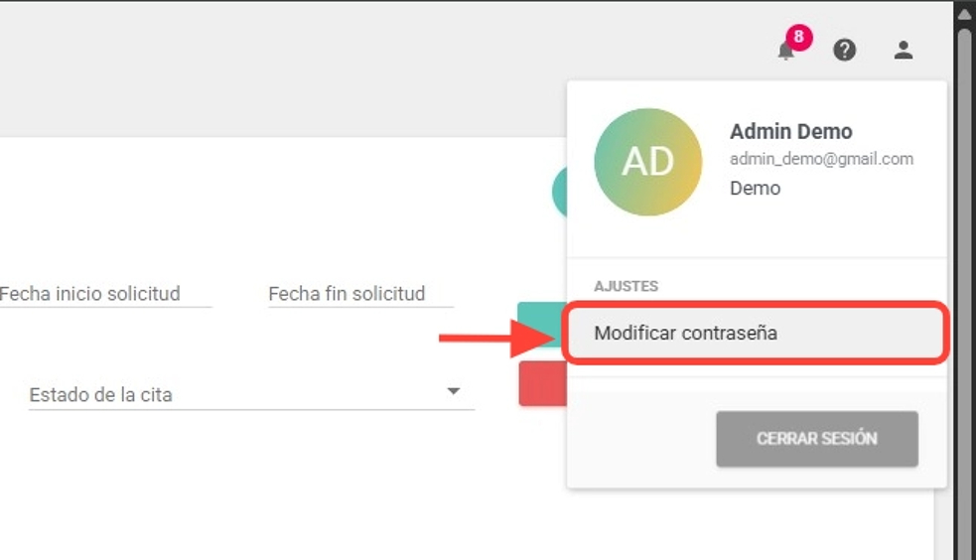Focus the Fecha fin solicitud field
This screenshot has height=560, width=976.
point(360,294)
